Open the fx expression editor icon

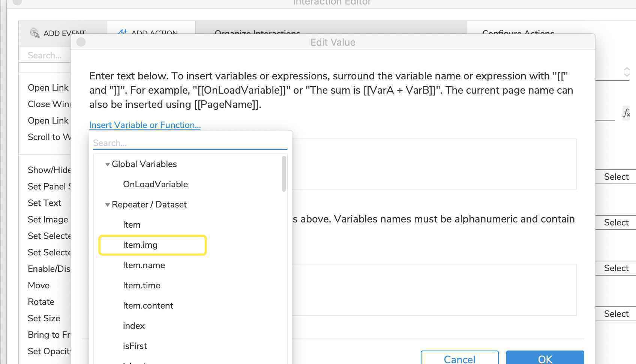coord(626,113)
